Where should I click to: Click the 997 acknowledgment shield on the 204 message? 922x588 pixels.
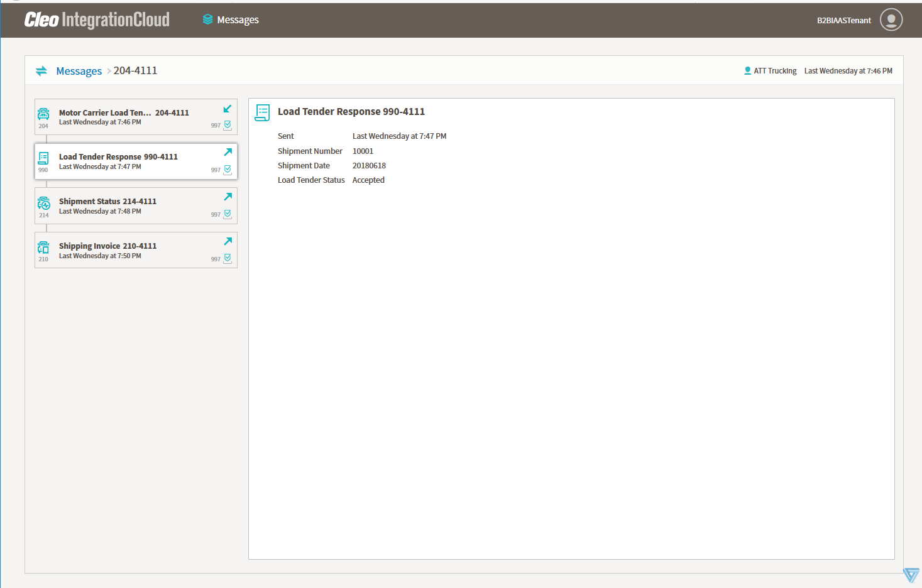point(226,124)
